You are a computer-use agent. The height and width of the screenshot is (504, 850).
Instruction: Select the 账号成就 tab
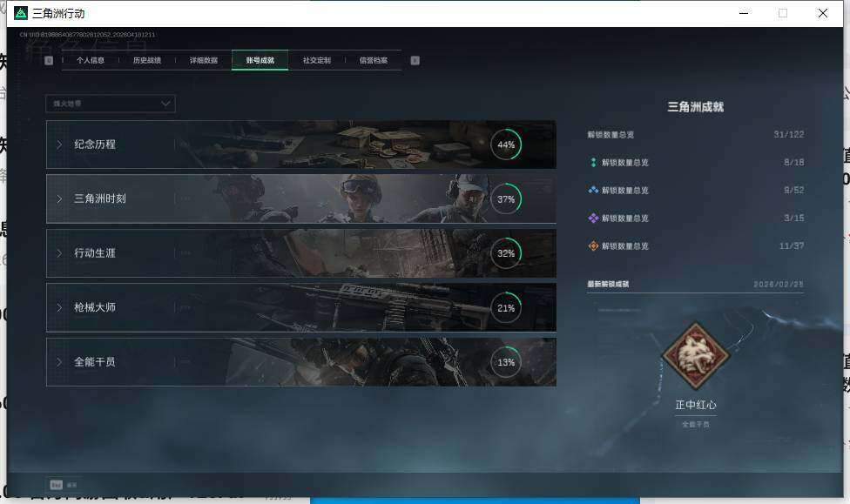tap(260, 60)
